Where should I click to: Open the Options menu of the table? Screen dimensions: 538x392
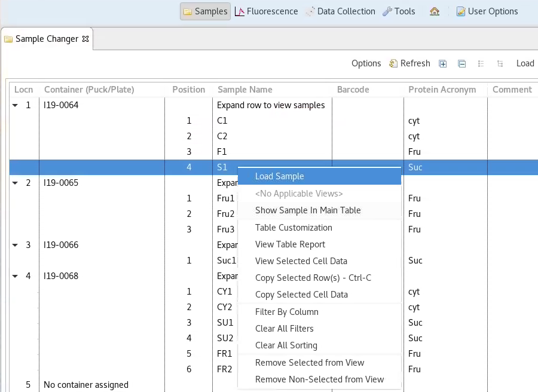(x=366, y=63)
